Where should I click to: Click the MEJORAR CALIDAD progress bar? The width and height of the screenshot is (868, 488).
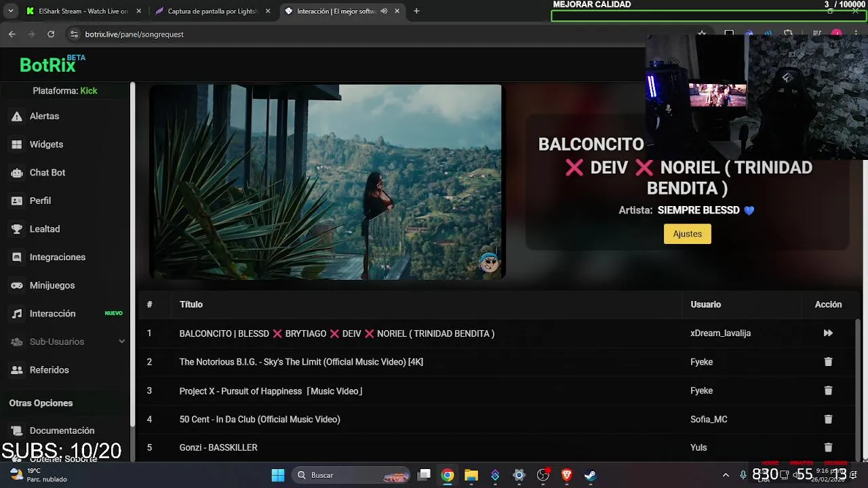pos(709,16)
